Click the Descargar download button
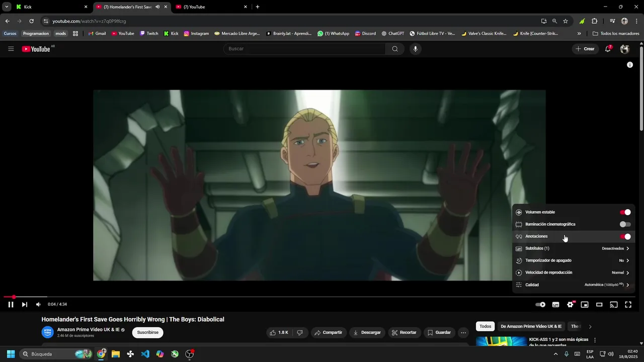 367,332
